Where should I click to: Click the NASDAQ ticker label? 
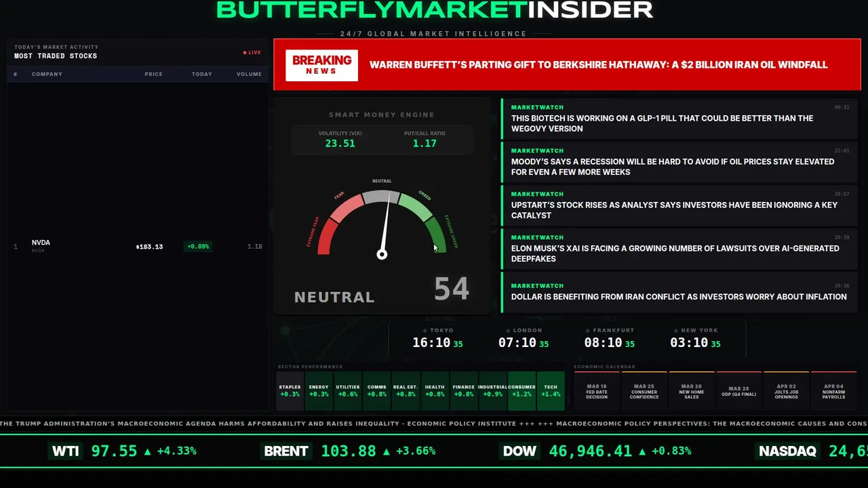pyautogui.click(x=787, y=451)
